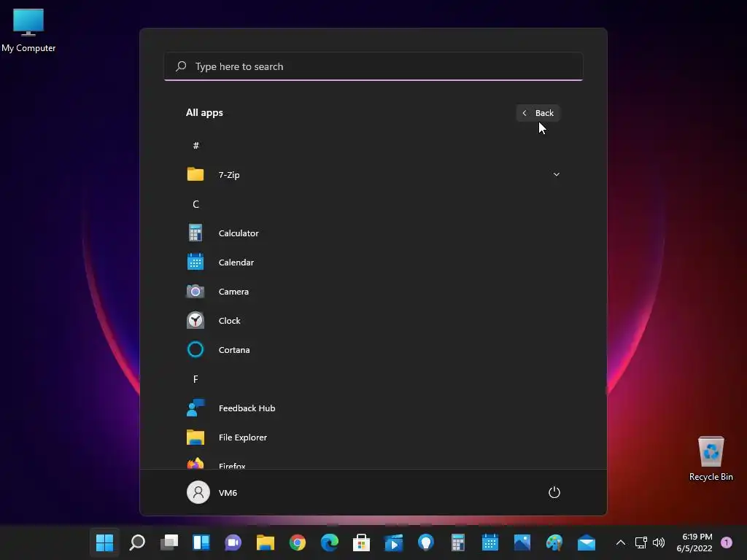Open File Explorer in All apps list

click(x=373, y=437)
